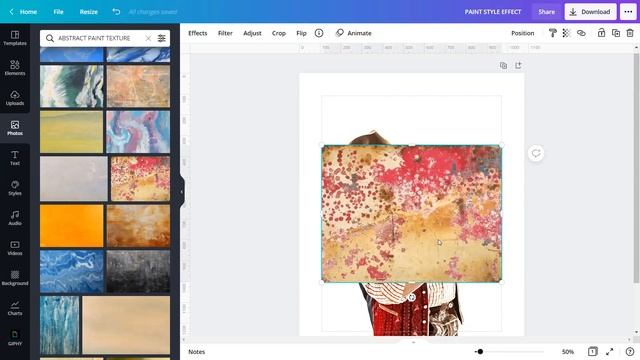
Task: Open the Templates sidebar panel
Action: 15,38
